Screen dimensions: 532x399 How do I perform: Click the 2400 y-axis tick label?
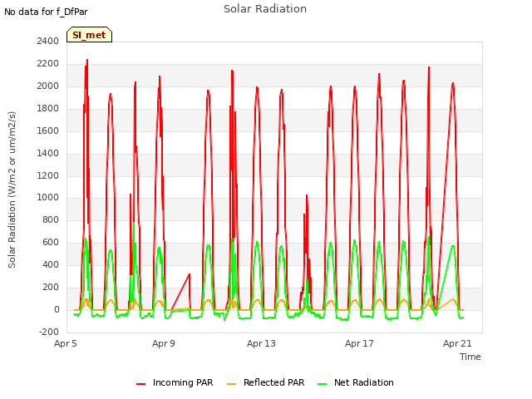[x=48, y=41]
